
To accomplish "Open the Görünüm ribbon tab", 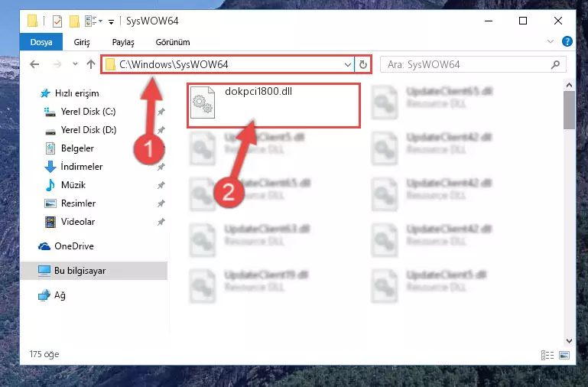I will click(x=173, y=42).
